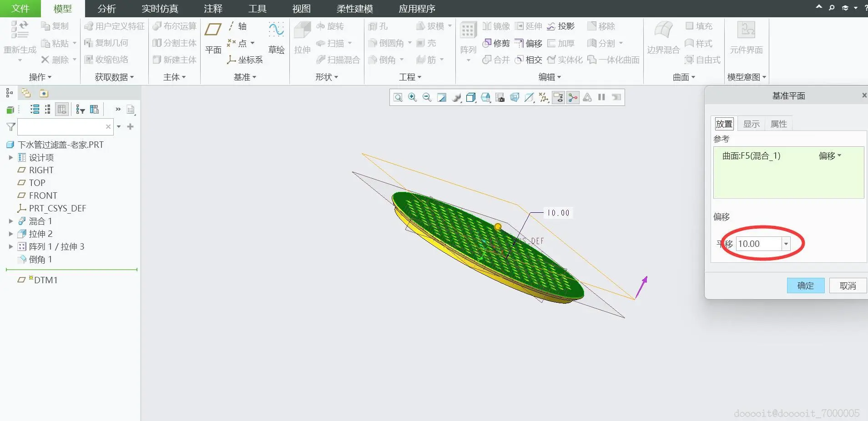
Task: Open the reference constraint 偏移 dropdown
Action: tap(830, 155)
